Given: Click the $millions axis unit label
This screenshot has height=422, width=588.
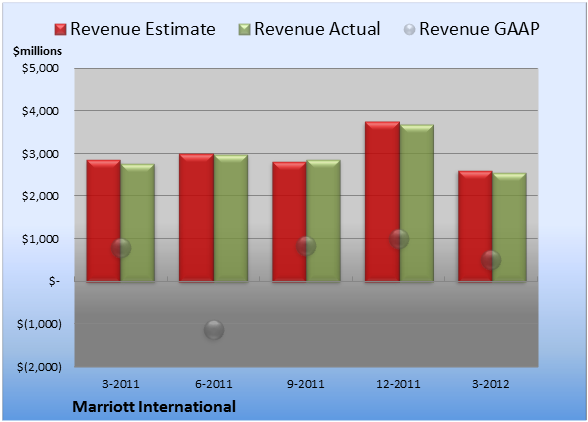Looking at the screenshot, I should pos(37,51).
